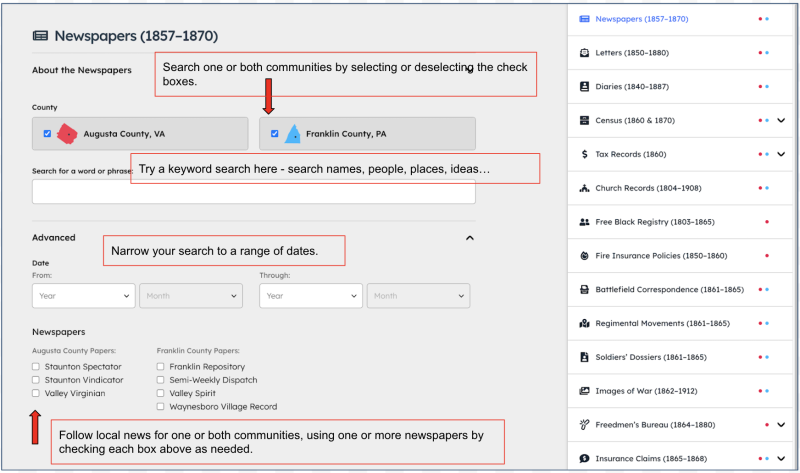
Task: Click the Battlefield Correspondence icon
Action: [584, 289]
